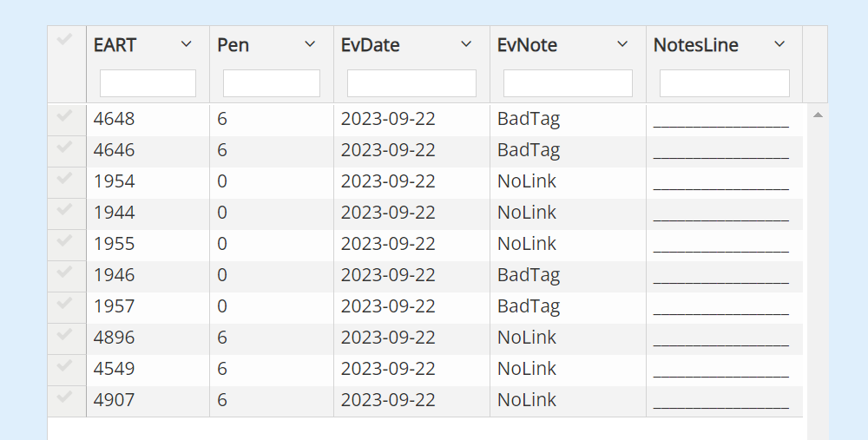Expand the EvNote column options arrow
Screen dimensions: 868x440
point(622,44)
